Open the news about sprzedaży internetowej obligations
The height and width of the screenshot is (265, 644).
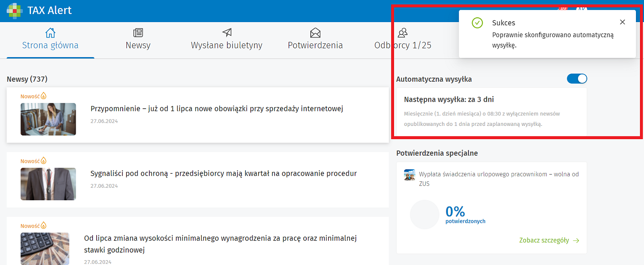point(217,109)
